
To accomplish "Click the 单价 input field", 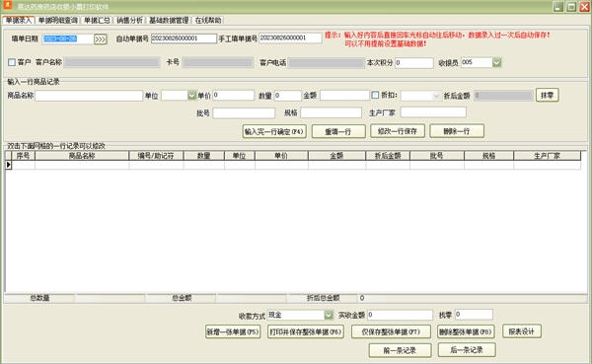I will (233, 95).
